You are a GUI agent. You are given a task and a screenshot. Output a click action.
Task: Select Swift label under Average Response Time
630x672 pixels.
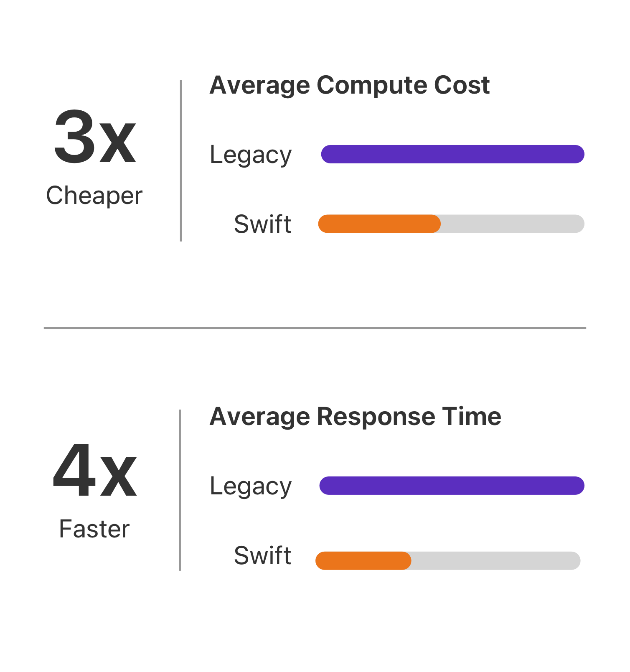(x=262, y=555)
